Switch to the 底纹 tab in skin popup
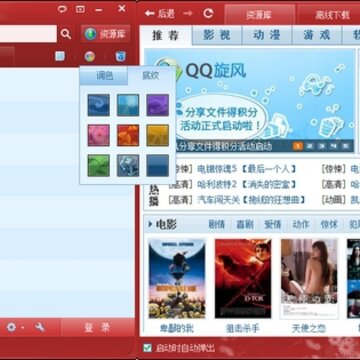The width and height of the screenshot is (360, 360). click(x=151, y=76)
